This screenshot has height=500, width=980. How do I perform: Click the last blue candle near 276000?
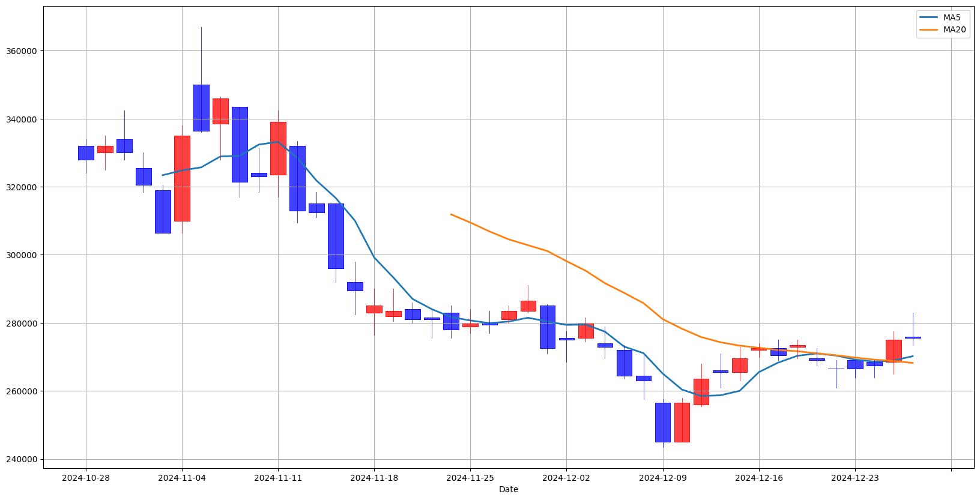tap(913, 337)
